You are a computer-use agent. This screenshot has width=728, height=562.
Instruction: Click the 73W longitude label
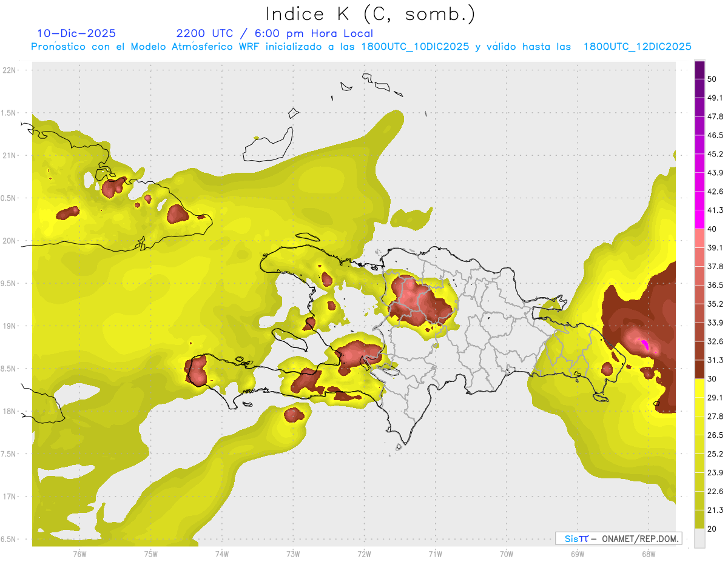[293, 554]
